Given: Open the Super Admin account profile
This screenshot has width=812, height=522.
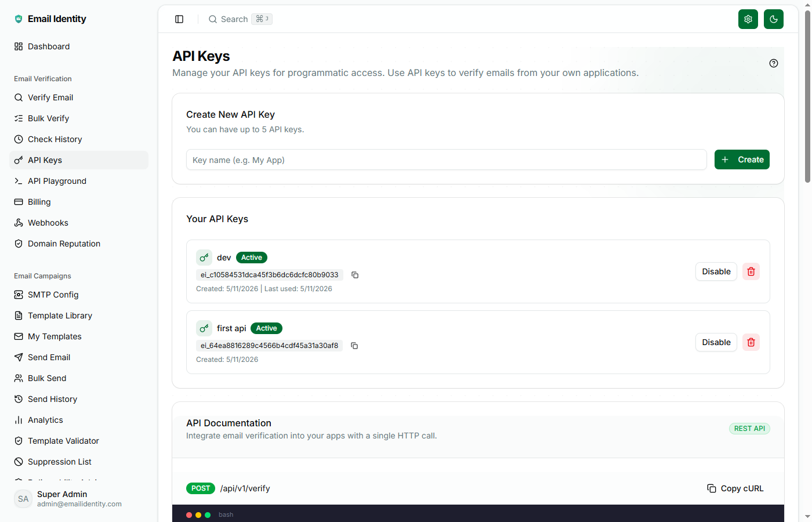Looking at the screenshot, I should click(x=79, y=499).
